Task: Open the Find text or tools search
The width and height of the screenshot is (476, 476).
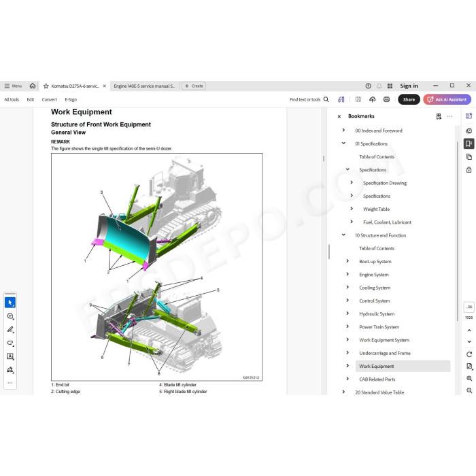Action: tap(309, 99)
